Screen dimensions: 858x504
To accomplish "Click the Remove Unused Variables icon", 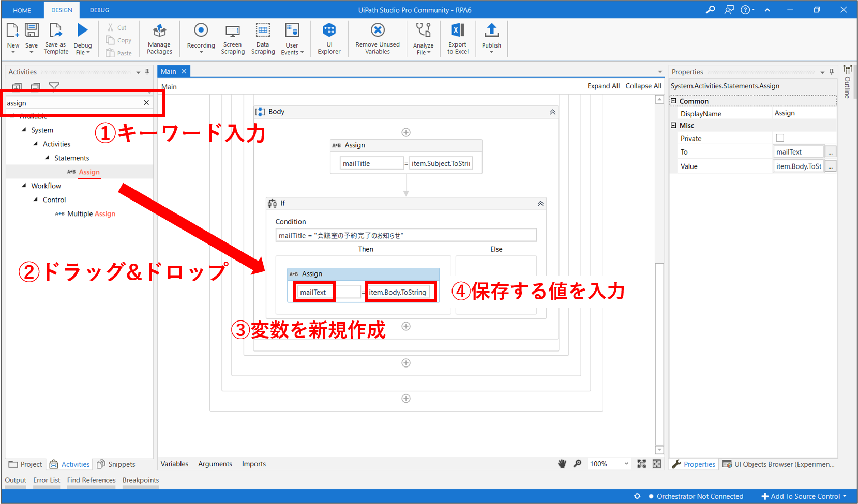I will 378,31.
